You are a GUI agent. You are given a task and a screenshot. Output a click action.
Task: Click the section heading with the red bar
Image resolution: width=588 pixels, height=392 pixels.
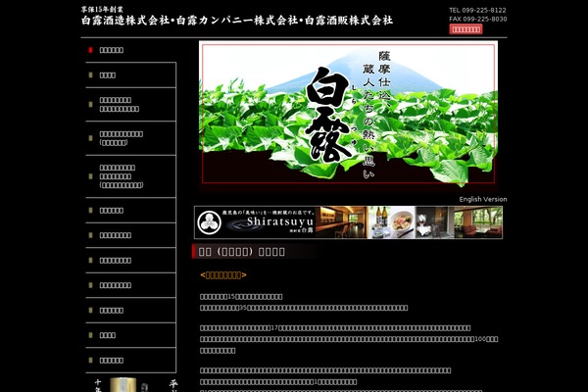[x=255, y=251]
